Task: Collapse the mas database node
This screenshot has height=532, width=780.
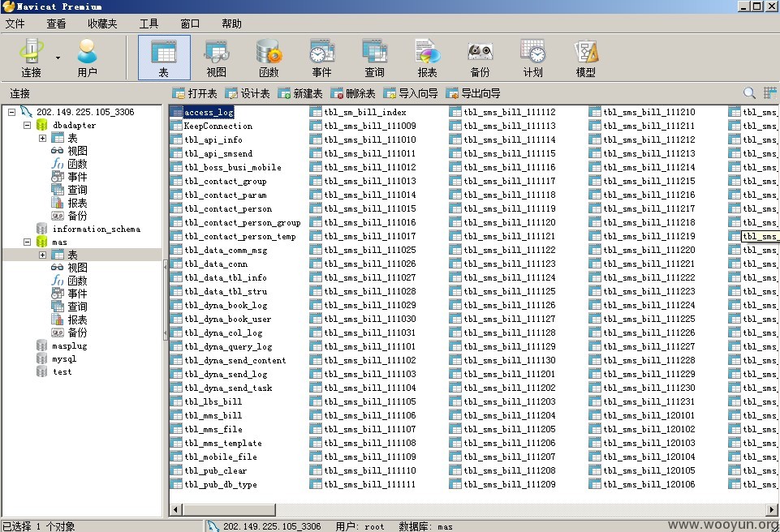Action: 27,242
